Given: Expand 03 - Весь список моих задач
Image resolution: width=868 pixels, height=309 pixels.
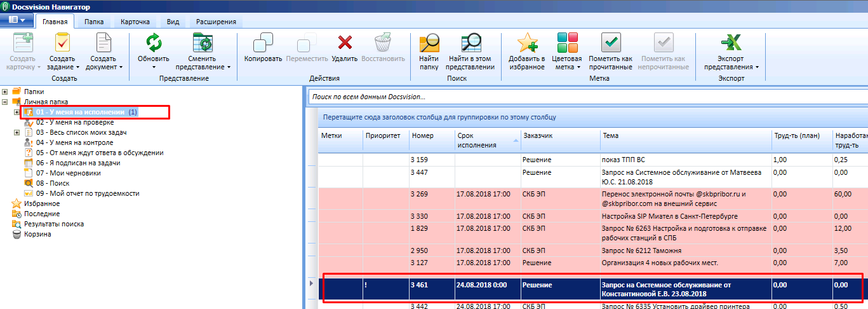Looking at the screenshot, I should (17, 132).
